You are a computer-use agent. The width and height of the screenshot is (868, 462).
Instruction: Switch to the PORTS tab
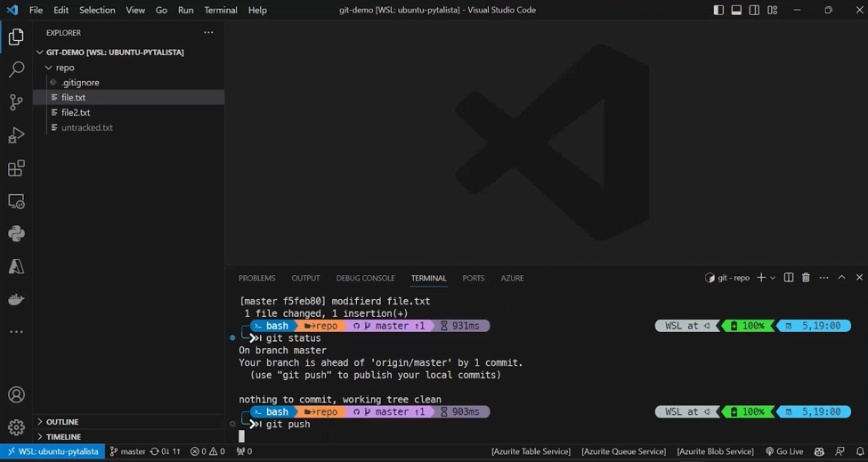coord(474,278)
